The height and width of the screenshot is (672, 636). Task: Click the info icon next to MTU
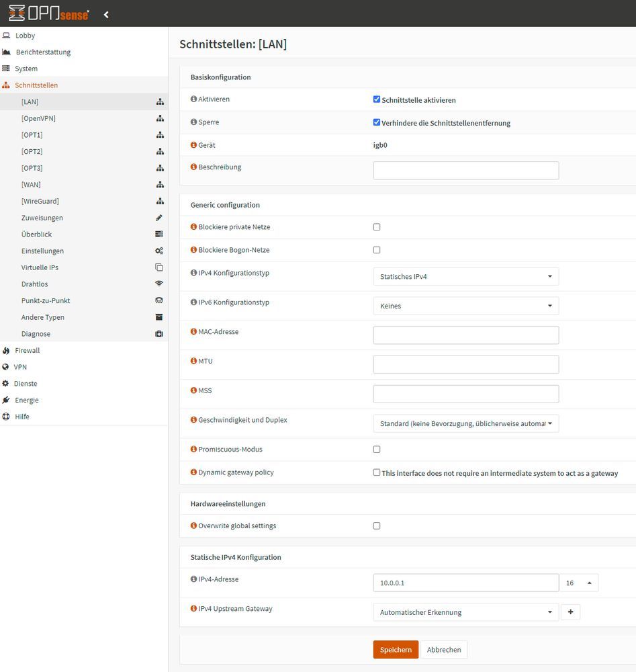point(193,361)
